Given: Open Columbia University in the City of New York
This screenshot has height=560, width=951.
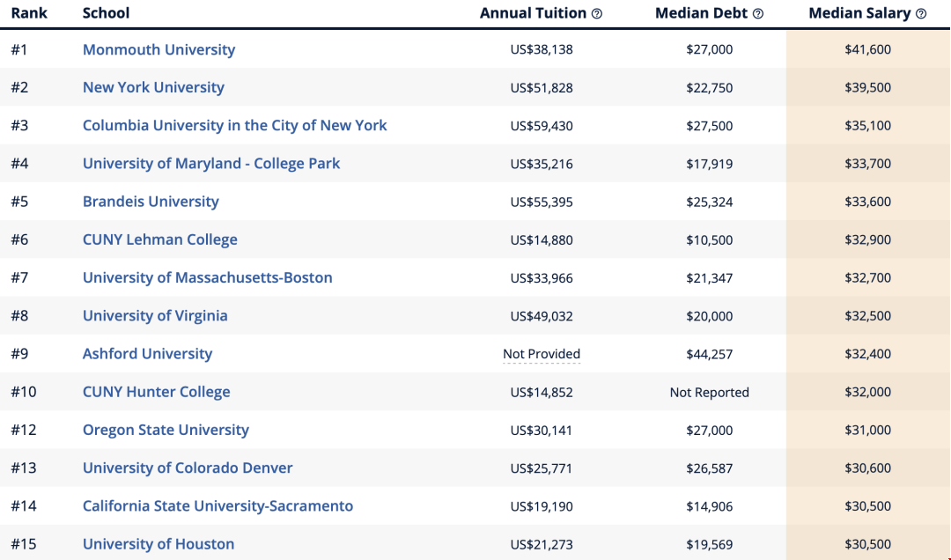Looking at the screenshot, I should tap(235, 126).
